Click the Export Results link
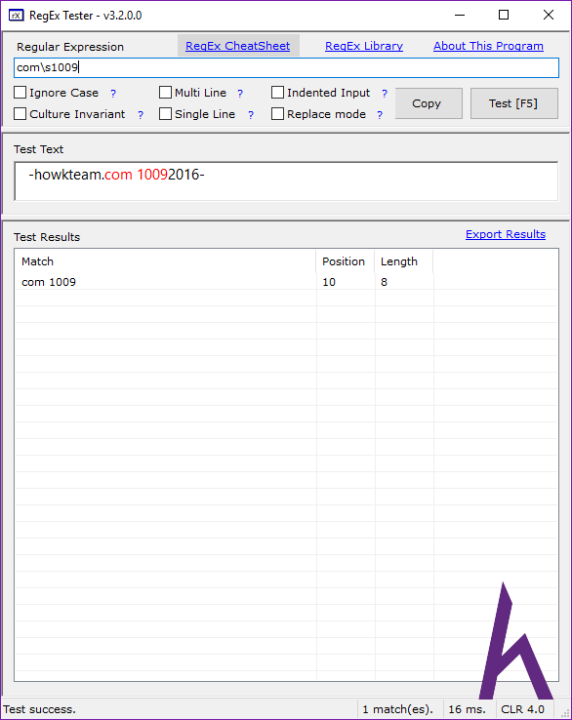572x720 pixels. point(505,234)
